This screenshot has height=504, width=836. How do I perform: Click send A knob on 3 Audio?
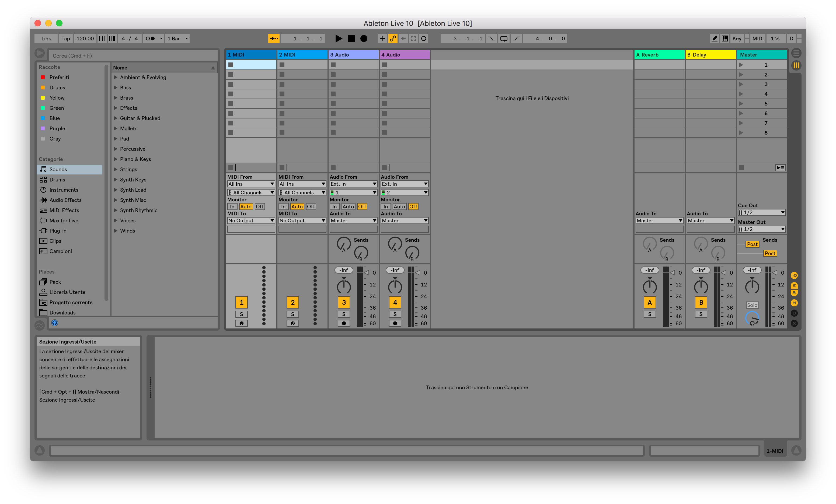[343, 244]
